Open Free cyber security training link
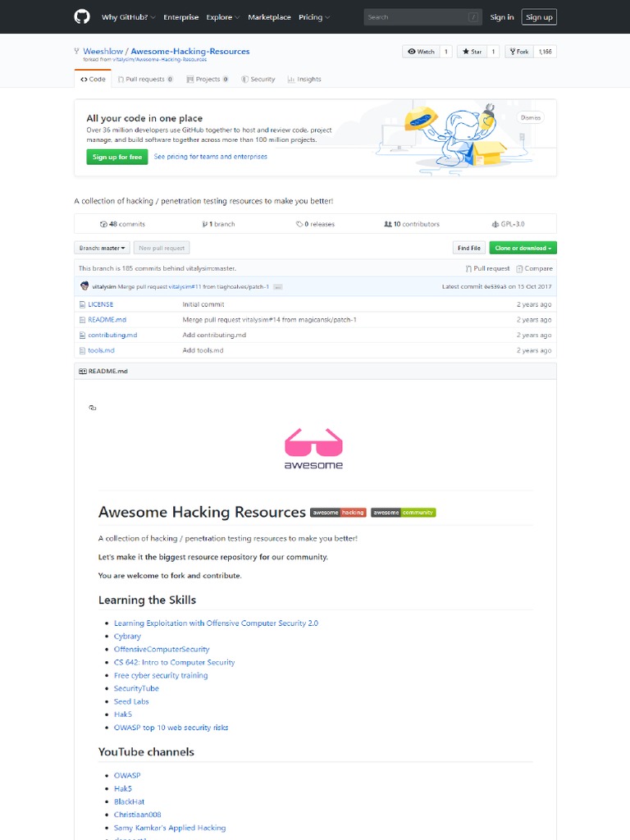 coord(161,675)
